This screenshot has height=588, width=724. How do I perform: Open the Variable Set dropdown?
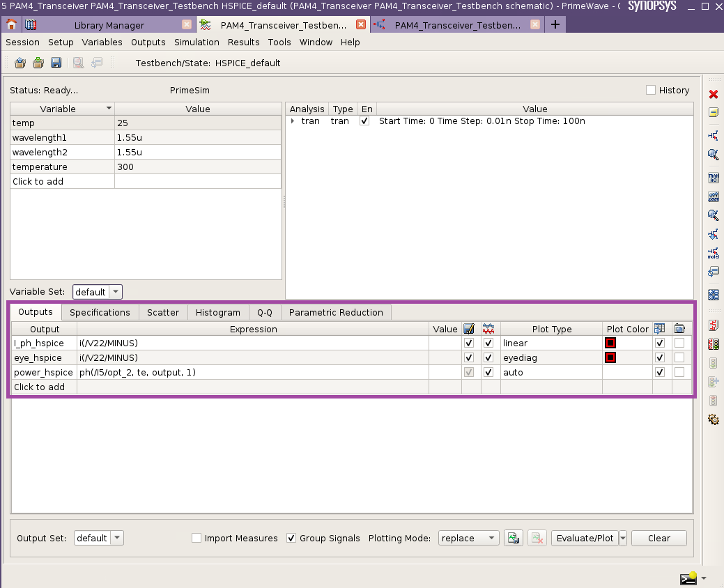(98, 292)
